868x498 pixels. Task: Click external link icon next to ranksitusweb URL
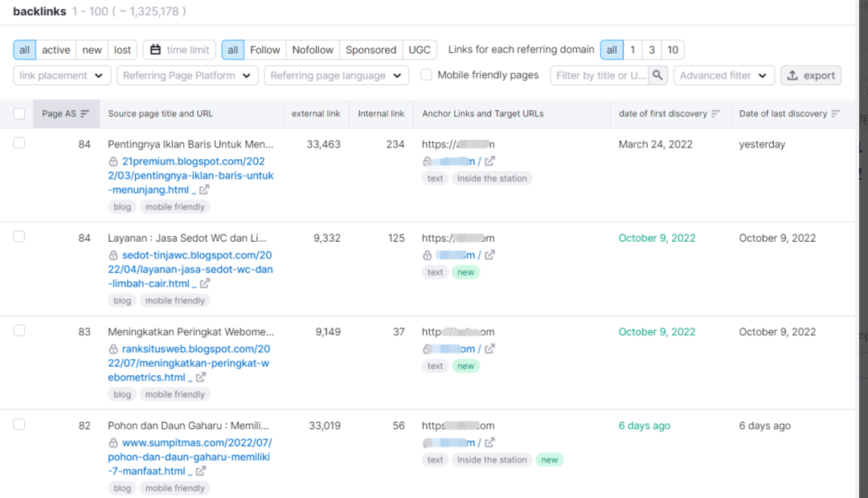tap(200, 378)
